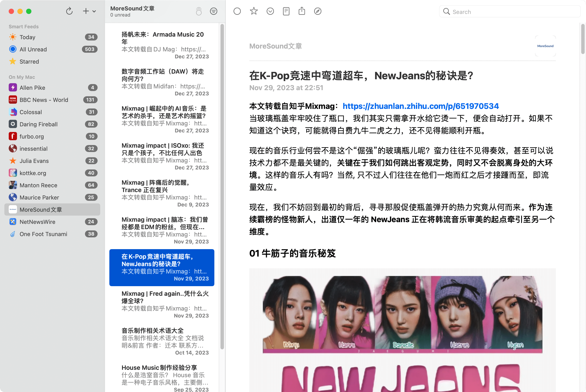Click the All Unread blue circle icon
The width and height of the screenshot is (586, 392).
tap(13, 49)
